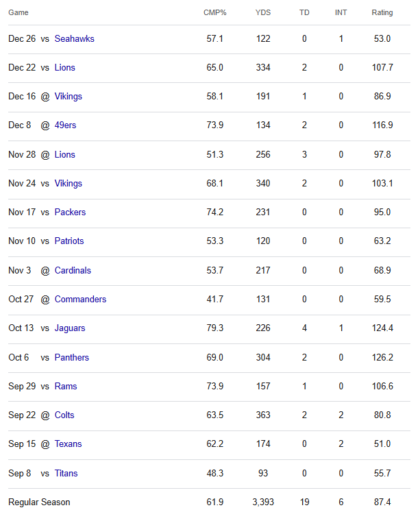420x510 pixels.
Task: Click the Rating column header
Action: coord(382,13)
